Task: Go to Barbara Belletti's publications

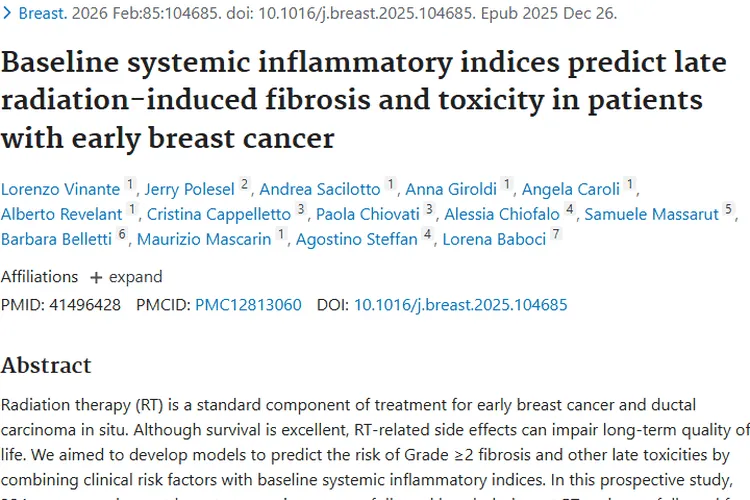Action: [56, 239]
